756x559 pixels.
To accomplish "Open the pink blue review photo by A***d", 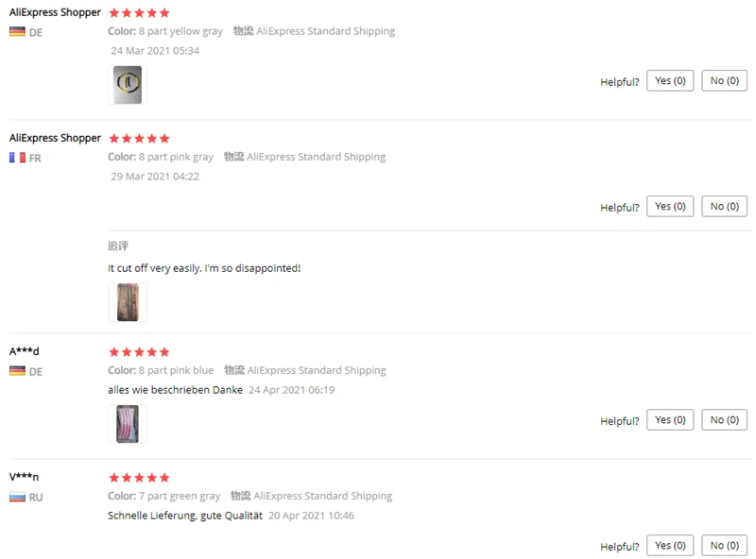I will pyautogui.click(x=128, y=424).
